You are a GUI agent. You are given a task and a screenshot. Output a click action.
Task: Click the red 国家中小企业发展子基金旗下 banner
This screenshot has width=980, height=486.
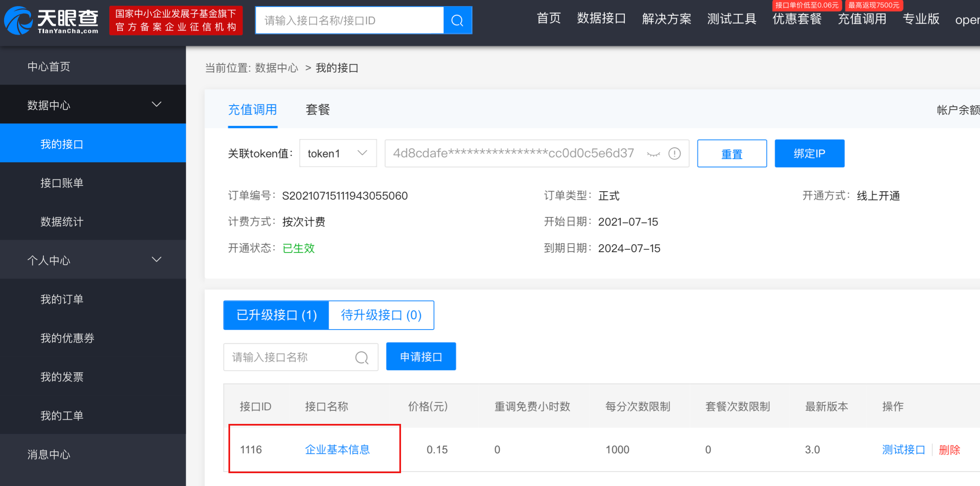point(176,20)
